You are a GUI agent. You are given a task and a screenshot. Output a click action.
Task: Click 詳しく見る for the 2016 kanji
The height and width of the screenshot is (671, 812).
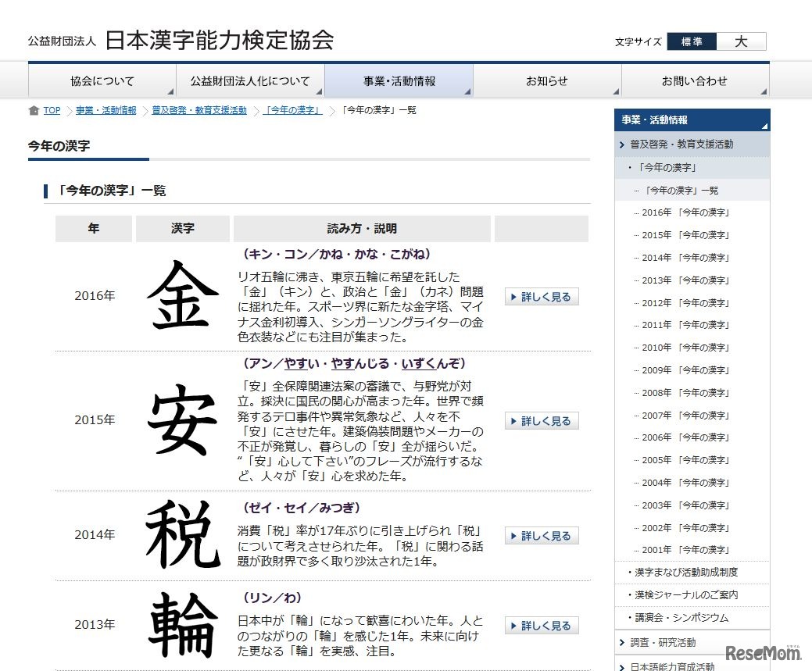click(x=542, y=297)
